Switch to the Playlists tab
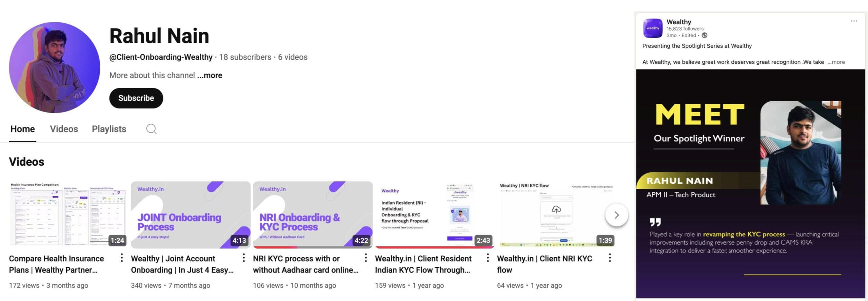This screenshot has height=301, width=868. click(x=109, y=129)
